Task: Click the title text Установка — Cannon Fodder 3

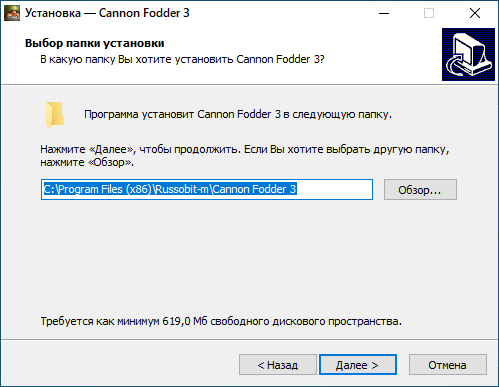Action: click(x=107, y=13)
